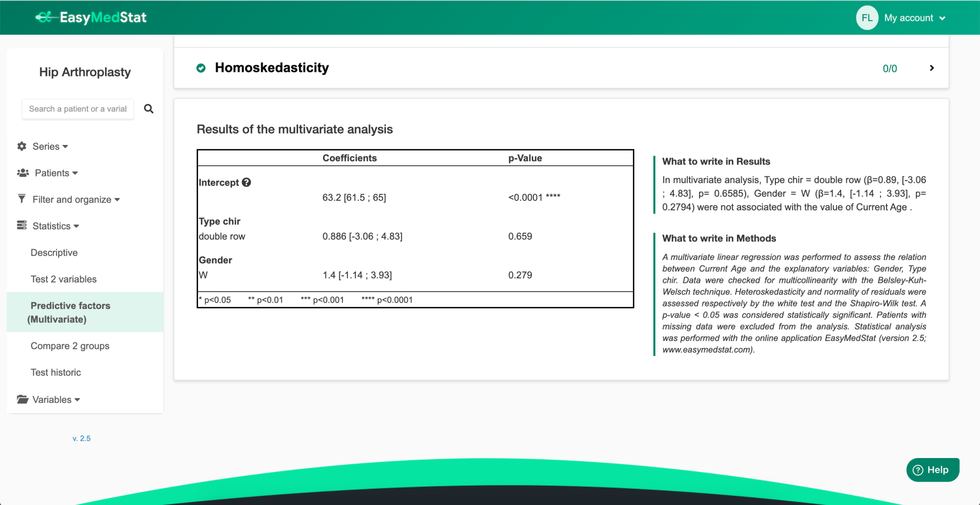Click the EasyMedStat logo
Viewport: 980px width, 505px height.
pos(91,17)
